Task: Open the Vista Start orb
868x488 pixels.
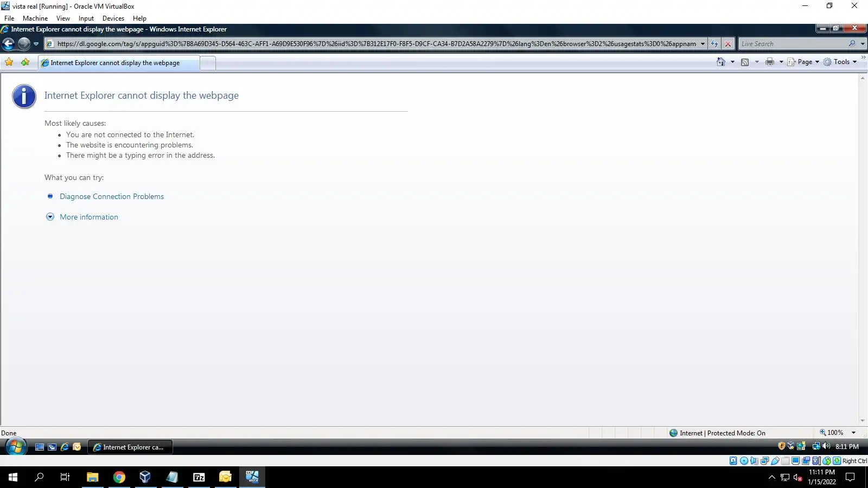Action: click(x=16, y=447)
